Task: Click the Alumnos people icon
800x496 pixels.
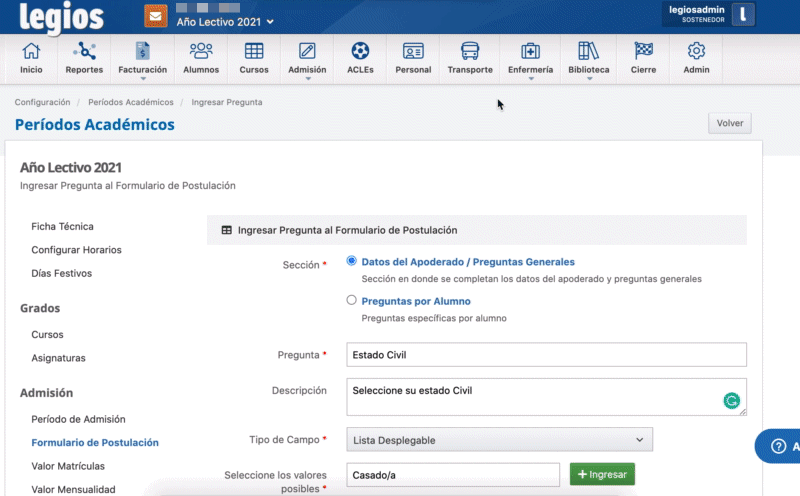Action: point(201,51)
